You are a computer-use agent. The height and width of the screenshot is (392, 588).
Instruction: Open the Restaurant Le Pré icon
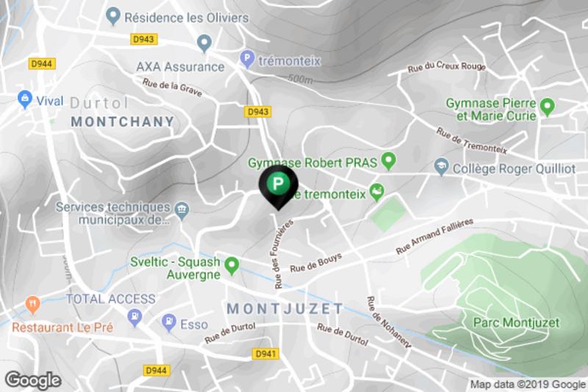32,304
